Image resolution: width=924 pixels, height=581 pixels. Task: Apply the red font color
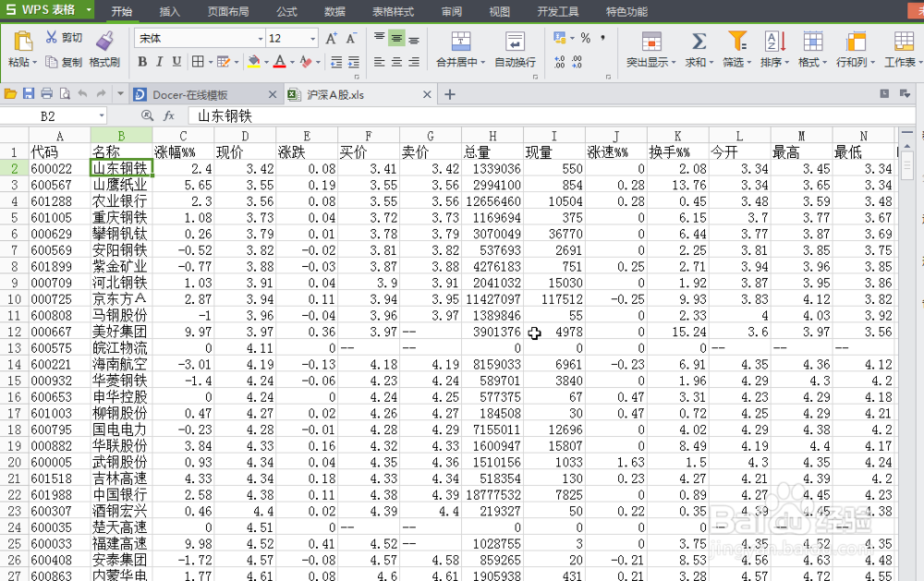[x=280, y=62]
